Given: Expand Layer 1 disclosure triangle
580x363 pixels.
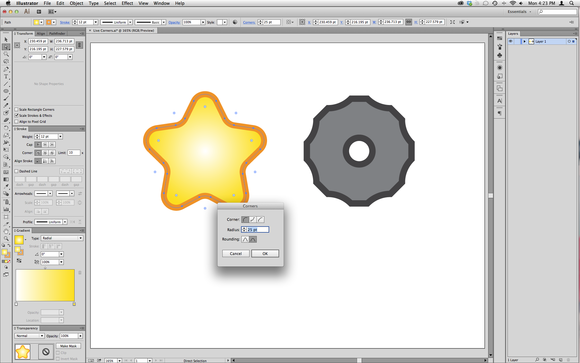Looking at the screenshot, I should click(524, 41).
